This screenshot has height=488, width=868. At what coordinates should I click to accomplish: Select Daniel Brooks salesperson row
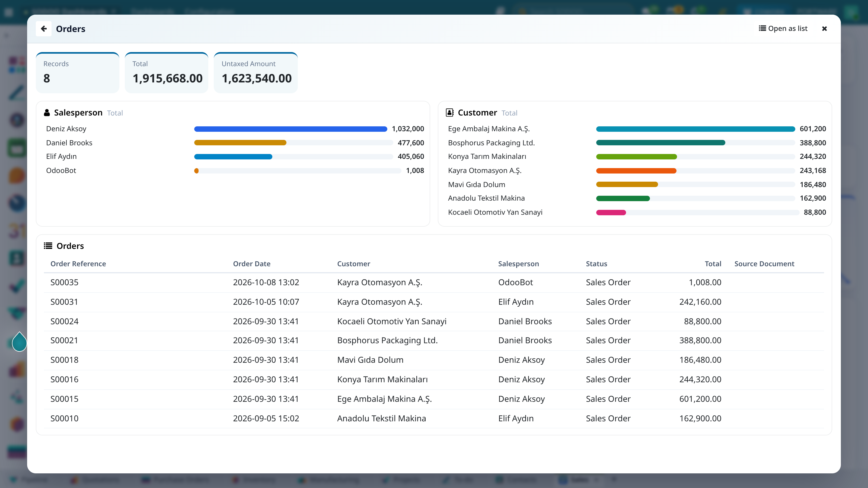pos(235,143)
